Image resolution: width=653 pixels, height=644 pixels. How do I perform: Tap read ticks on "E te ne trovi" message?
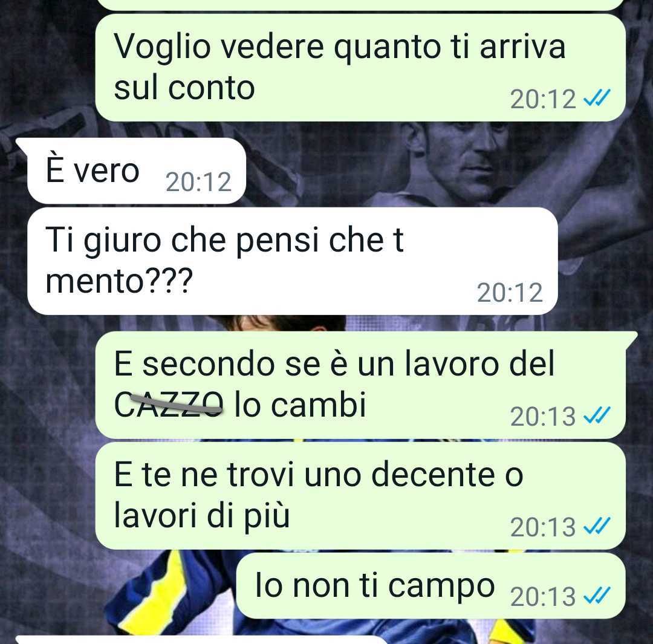pos(597,525)
